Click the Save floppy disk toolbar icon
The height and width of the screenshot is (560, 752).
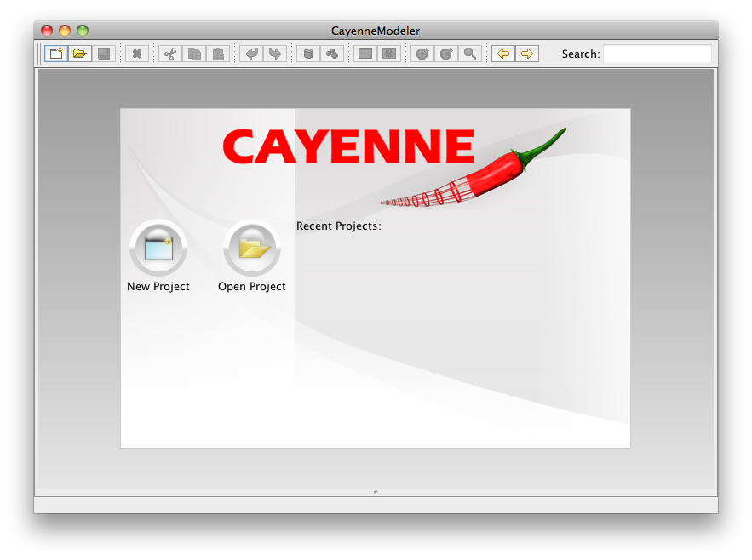point(104,54)
